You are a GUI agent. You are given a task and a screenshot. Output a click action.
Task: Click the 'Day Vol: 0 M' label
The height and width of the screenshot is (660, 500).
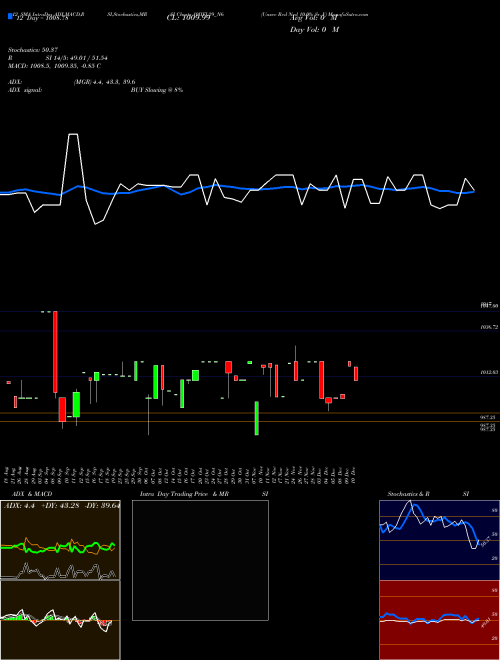[314, 29]
